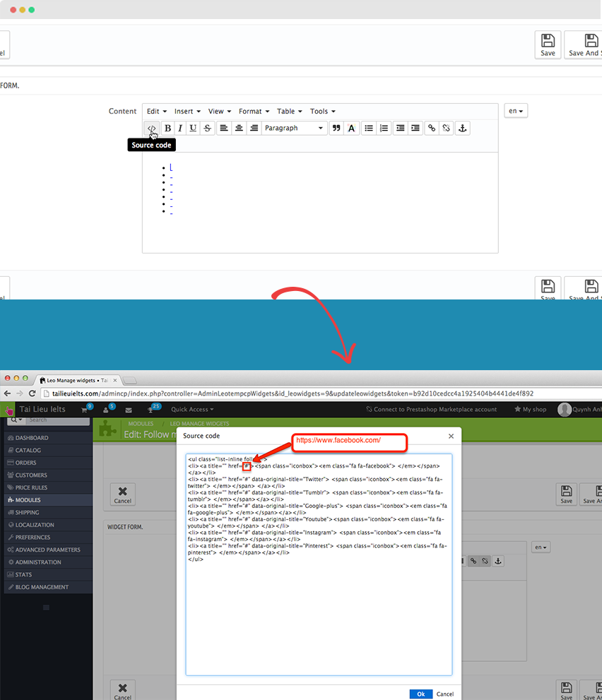Screen dimensions: 602x700
Task: Pick the text color swatch button
Action: (351, 129)
